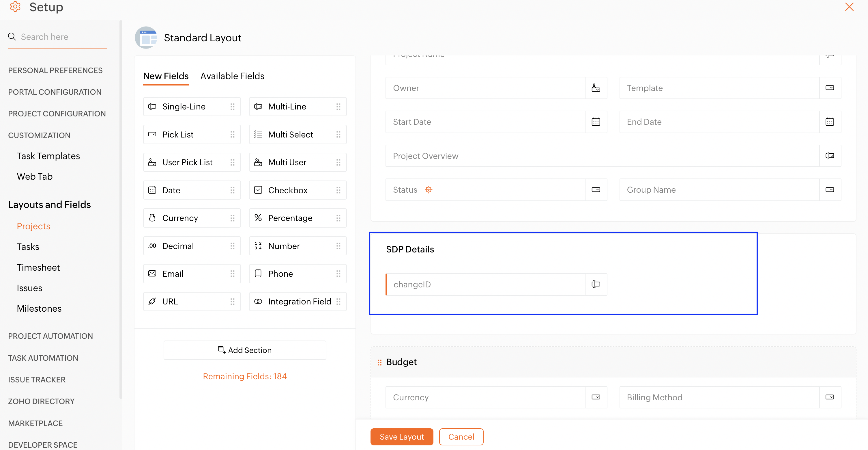This screenshot has height=450, width=868.
Task: Click the calendar icon on Start Date
Action: 596,122
